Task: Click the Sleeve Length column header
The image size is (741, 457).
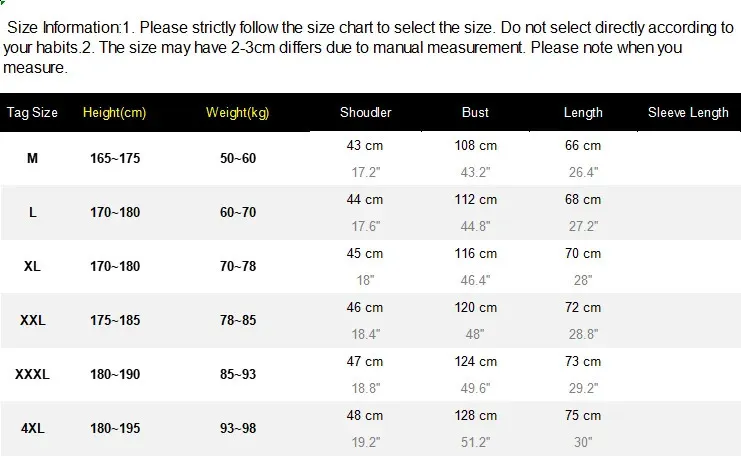Action: pos(688,112)
